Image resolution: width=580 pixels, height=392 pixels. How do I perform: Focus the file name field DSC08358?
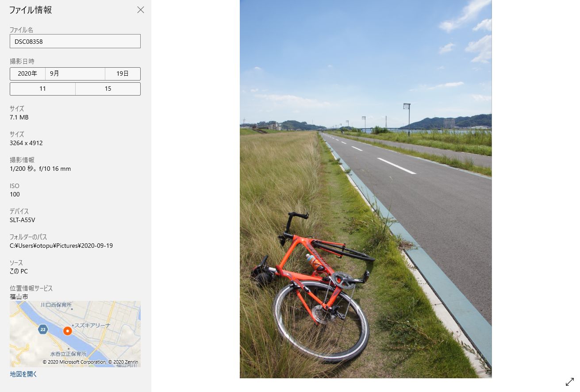(75, 41)
